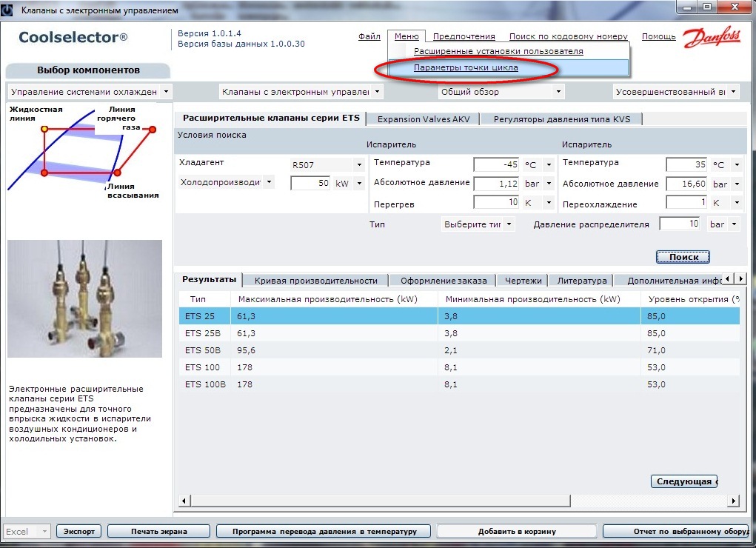Click the -45 evaporator temperature field

pos(496,164)
